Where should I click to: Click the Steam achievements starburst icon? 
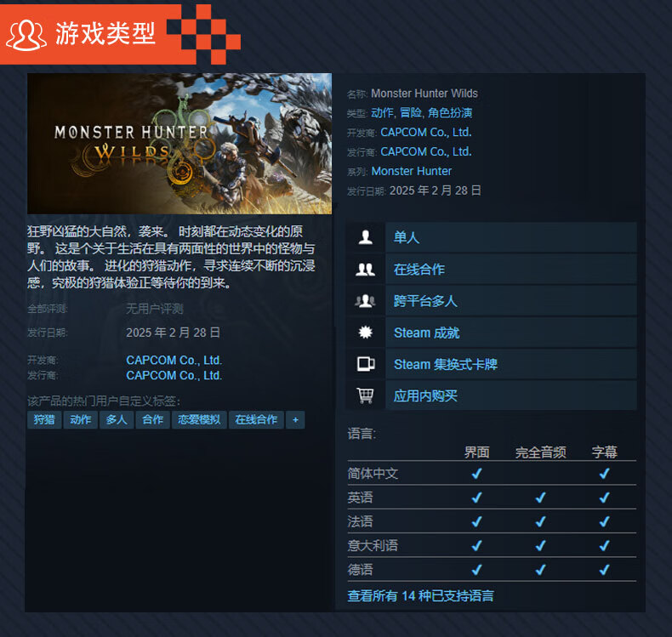pos(365,333)
